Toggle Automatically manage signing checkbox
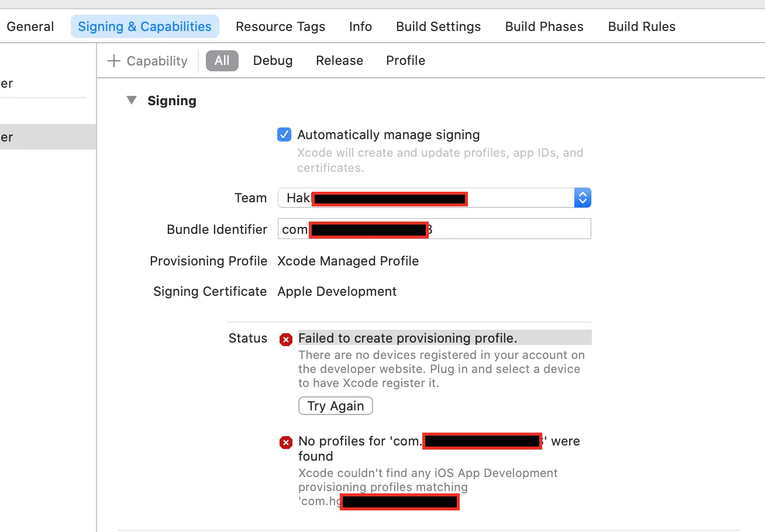This screenshot has height=532, width=765. (x=284, y=135)
